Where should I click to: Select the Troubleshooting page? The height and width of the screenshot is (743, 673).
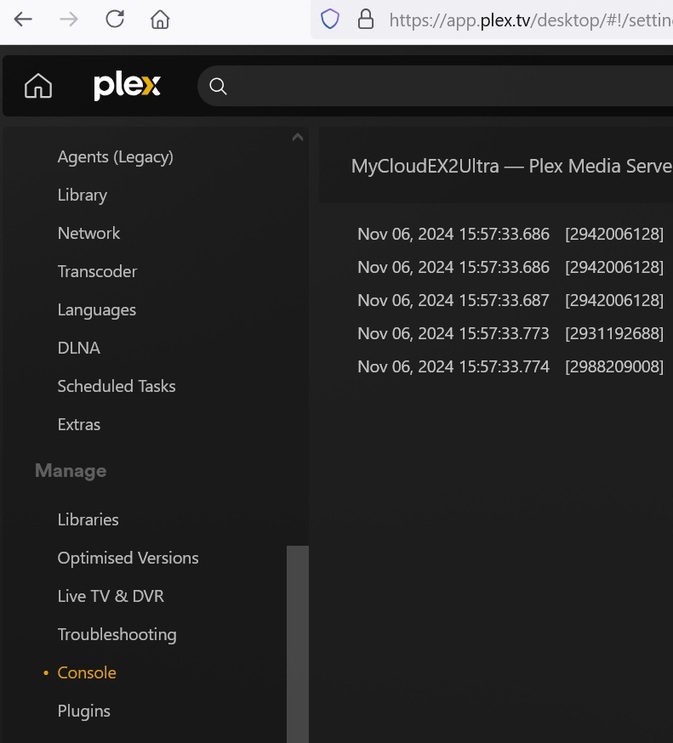(x=116, y=634)
